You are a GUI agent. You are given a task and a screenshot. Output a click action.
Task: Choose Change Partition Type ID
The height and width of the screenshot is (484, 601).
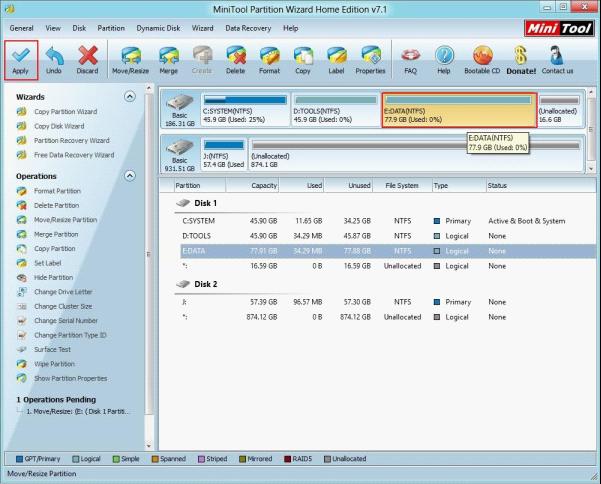(x=70, y=335)
